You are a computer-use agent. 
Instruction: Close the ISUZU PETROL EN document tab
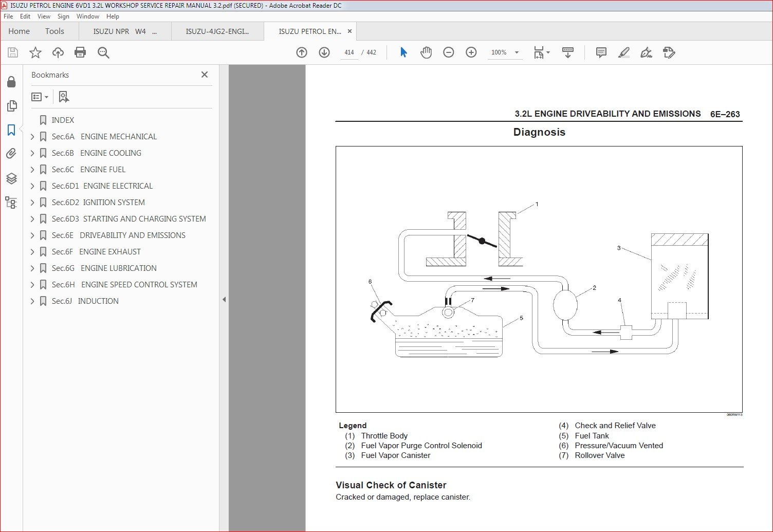click(x=350, y=31)
